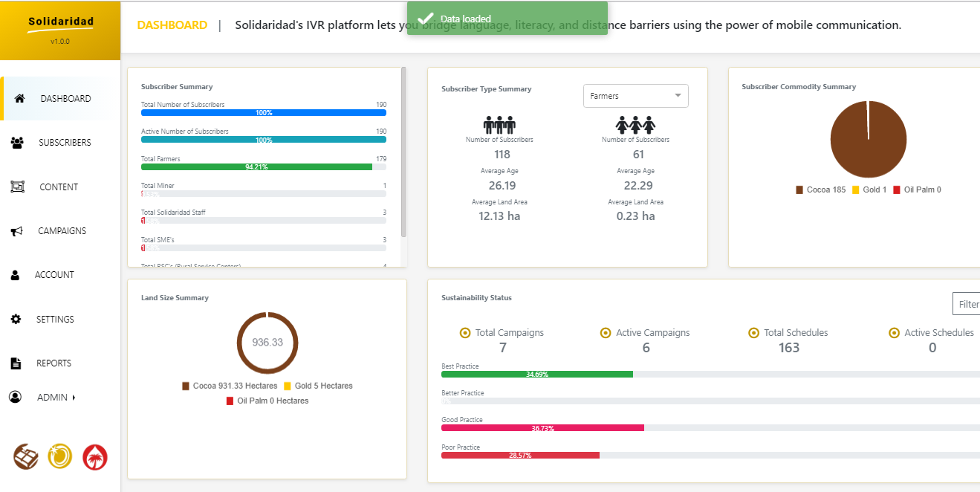The image size is (980, 492).
Task: Click the Account person icon
Action: pyautogui.click(x=16, y=275)
